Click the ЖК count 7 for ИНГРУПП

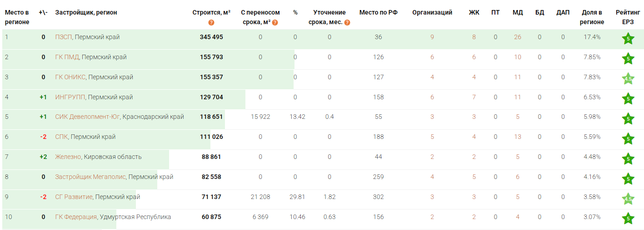coord(474,97)
